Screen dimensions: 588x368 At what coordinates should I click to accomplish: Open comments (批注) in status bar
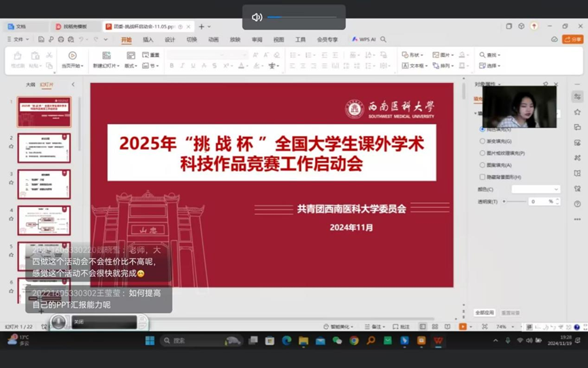pyautogui.click(x=401, y=326)
